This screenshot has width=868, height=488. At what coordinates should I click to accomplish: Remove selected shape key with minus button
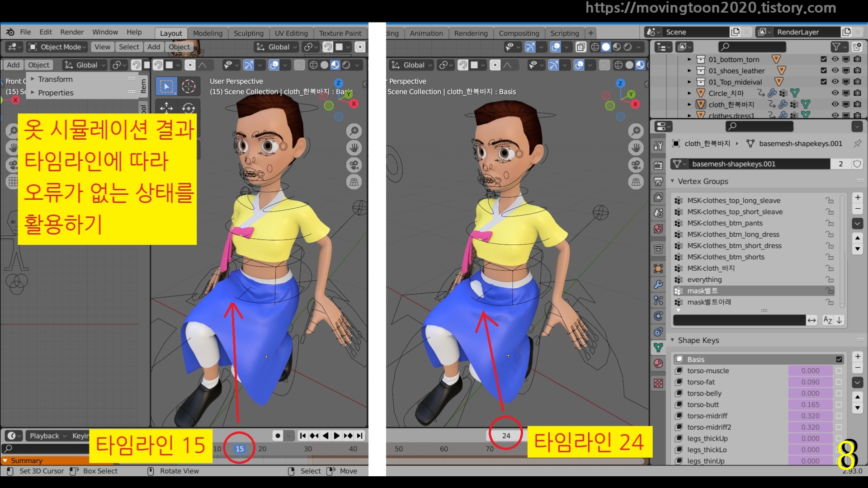click(x=858, y=368)
